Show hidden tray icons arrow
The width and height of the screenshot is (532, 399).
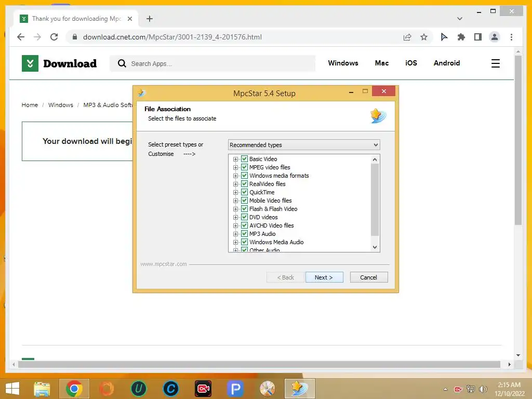445,389
